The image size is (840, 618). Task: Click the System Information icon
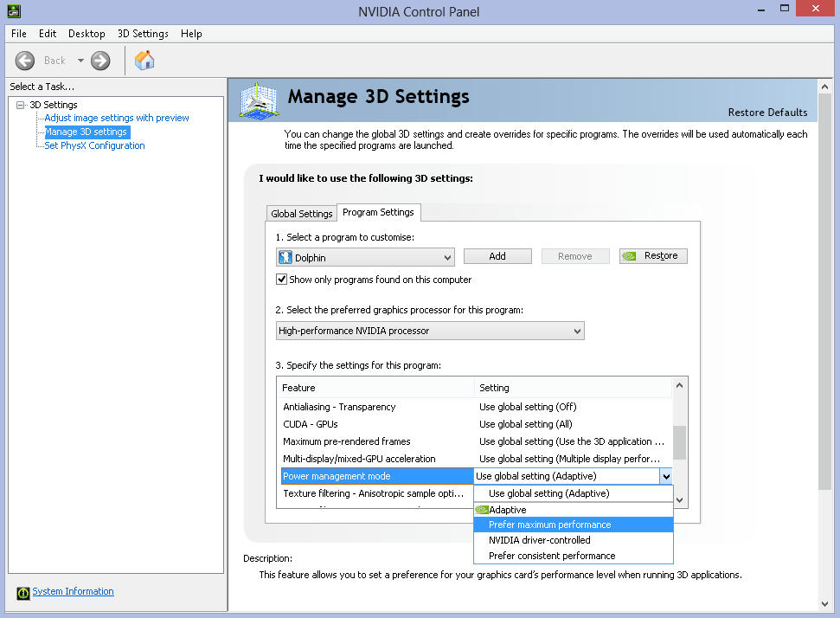(x=23, y=593)
